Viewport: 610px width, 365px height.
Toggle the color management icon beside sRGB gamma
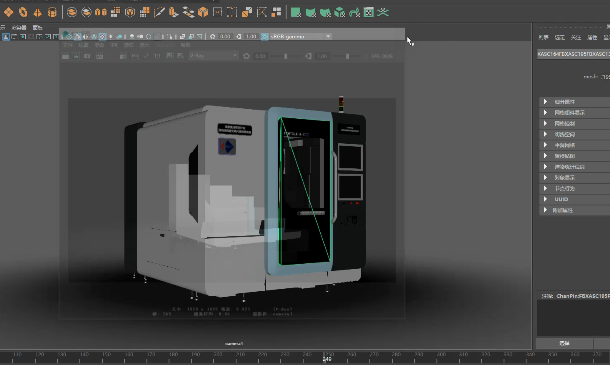click(x=265, y=37)
